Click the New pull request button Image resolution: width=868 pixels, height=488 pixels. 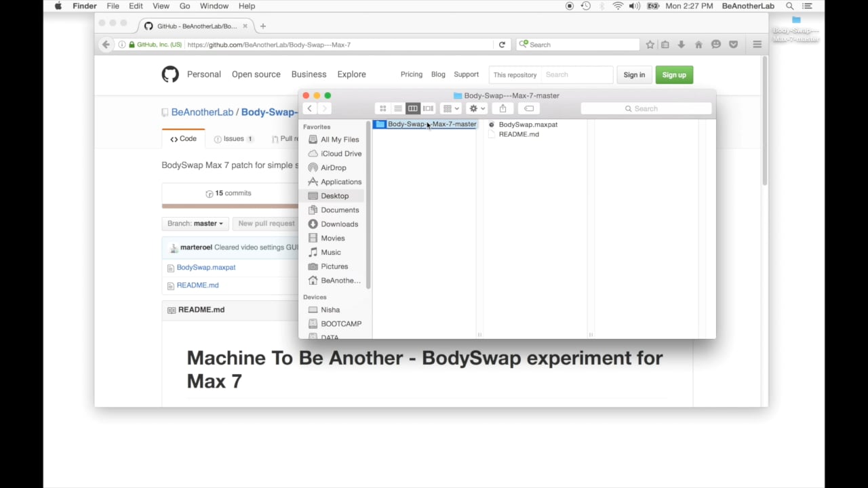click(267, 224)
